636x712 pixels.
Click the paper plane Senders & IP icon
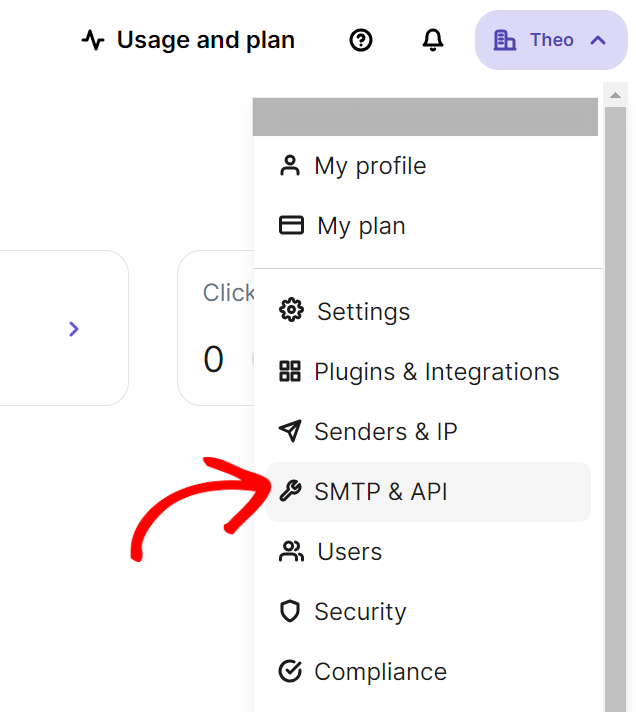pyautogui.click(x=290, y=431)
